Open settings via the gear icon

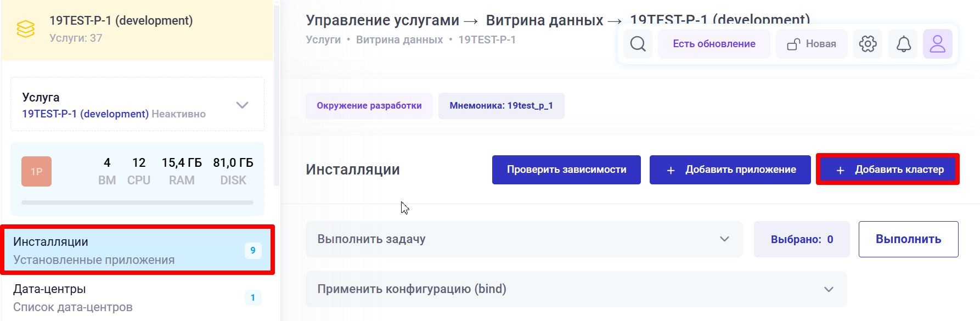coord(868,44)
